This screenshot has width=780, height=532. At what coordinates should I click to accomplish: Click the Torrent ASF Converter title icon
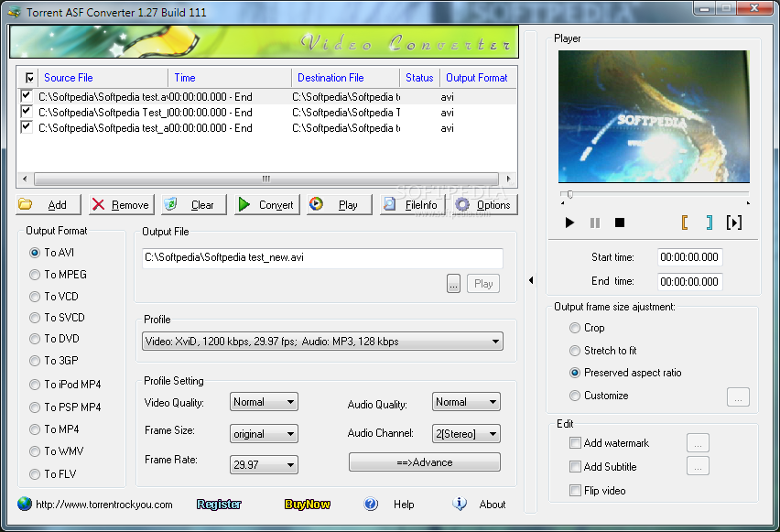coord(15,12)
